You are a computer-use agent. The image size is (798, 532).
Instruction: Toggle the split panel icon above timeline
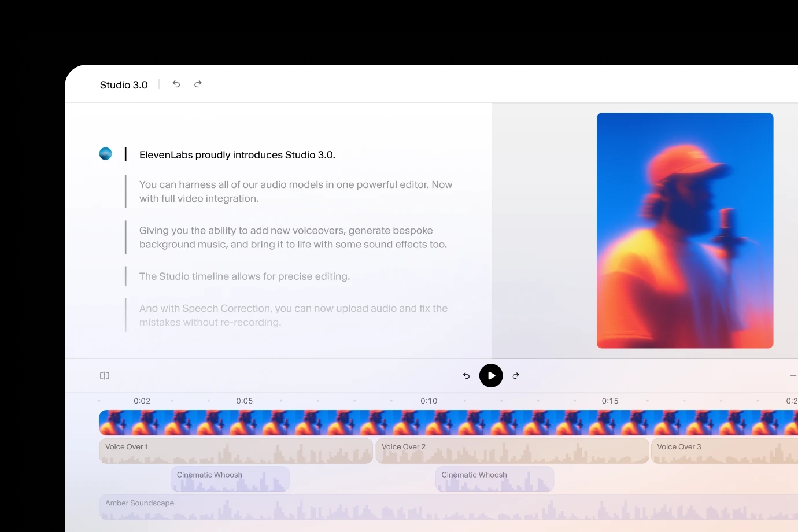pos(105,376)
